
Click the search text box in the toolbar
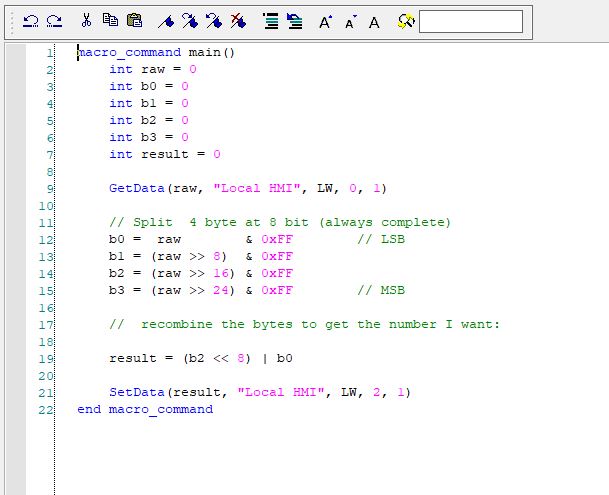click(470, 21)
